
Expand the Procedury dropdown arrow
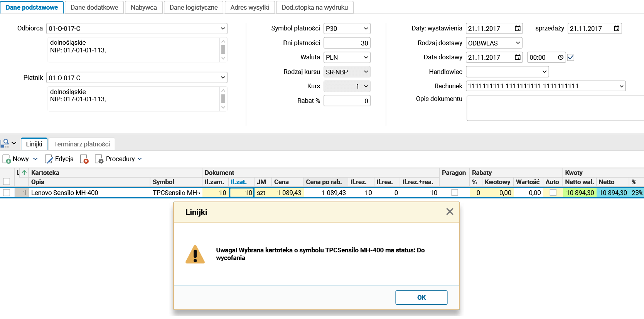tap(140, 159)
